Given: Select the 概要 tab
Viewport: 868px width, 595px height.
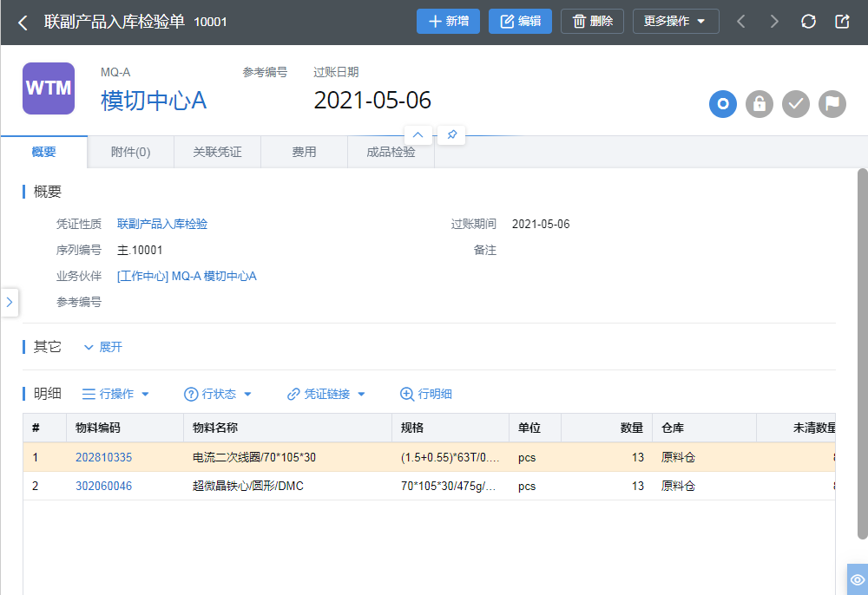Looking at the screenshot, I should click(43, 152).
